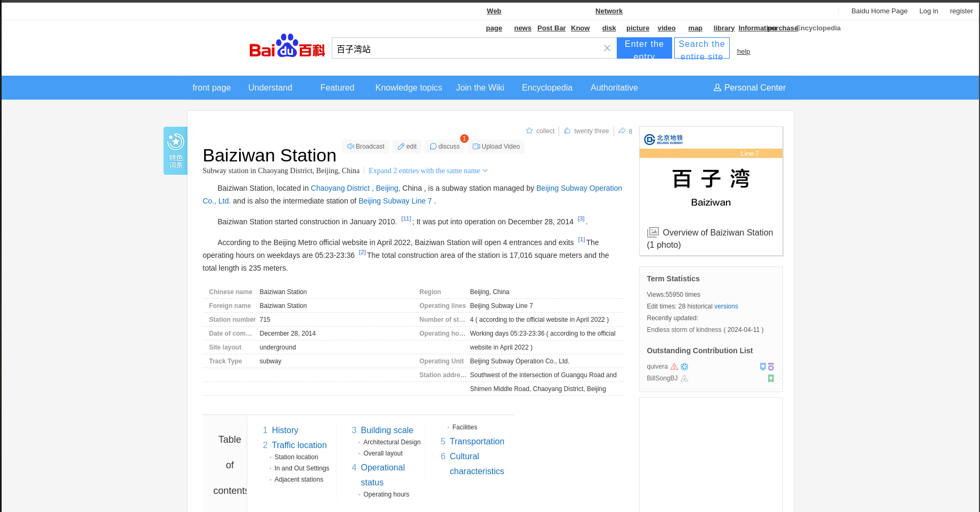Click the Personal Center menu item
980x512 pixels.
(x=749, y=87)
